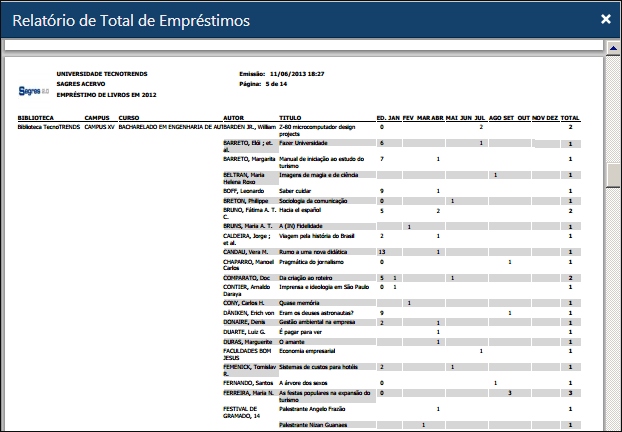622x432 pixels.
Task: Click the AUTOR column header
Action: click(x=233, y=118)
